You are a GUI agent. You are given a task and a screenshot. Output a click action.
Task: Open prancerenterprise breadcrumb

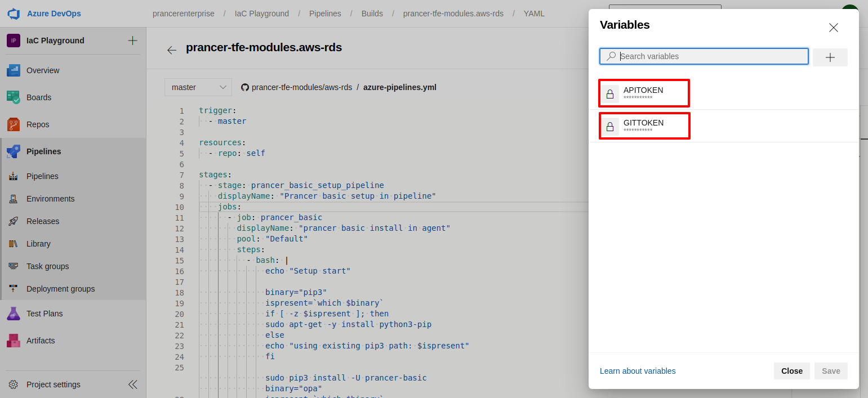184,14
